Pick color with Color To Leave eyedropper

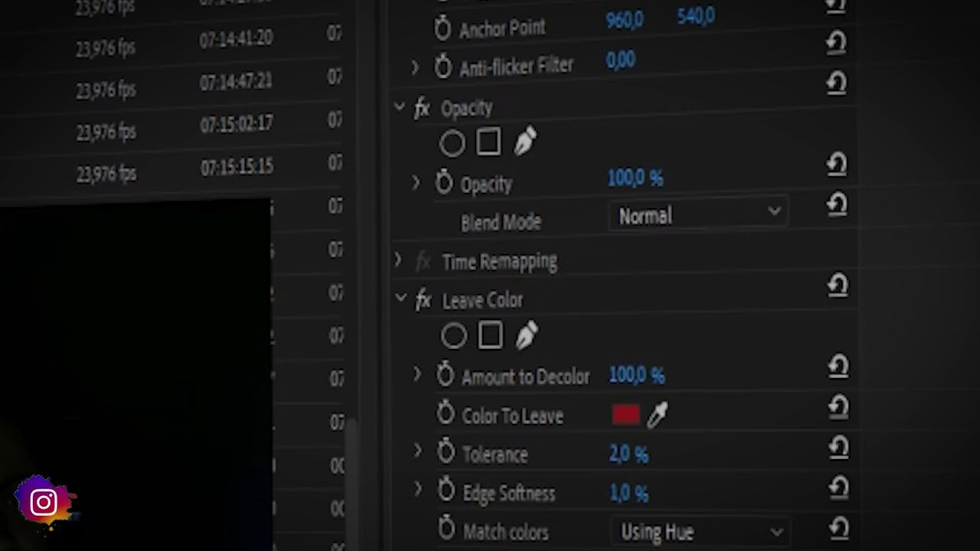coord(658,415)
